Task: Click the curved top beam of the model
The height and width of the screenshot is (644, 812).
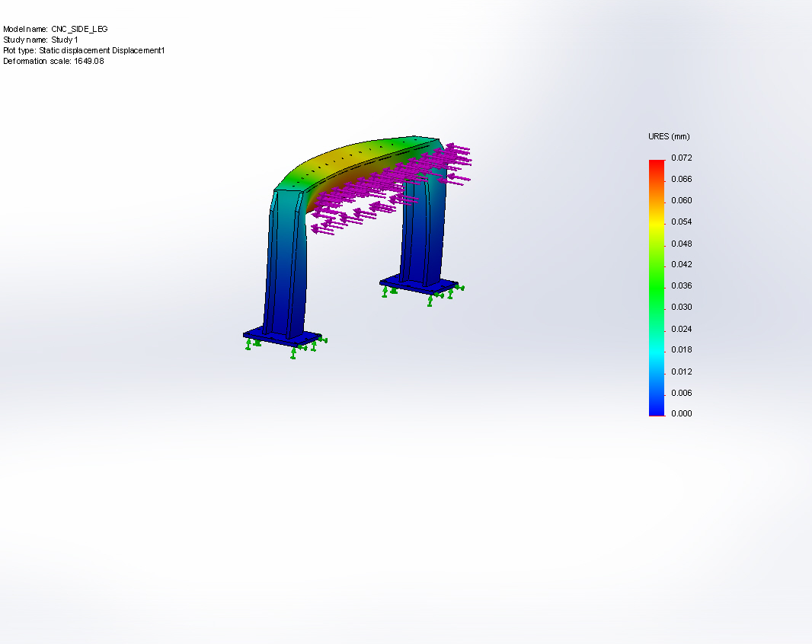Action: pos(358,155)
